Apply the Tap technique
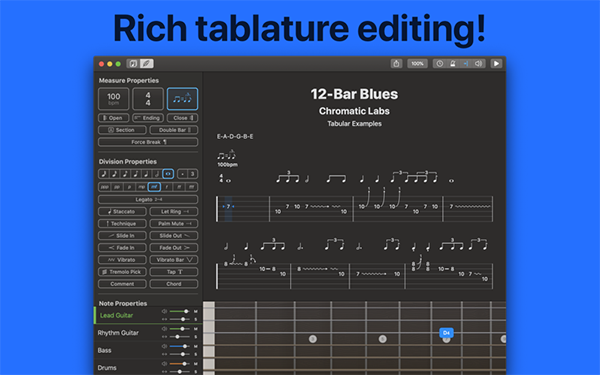 [174, 272]
